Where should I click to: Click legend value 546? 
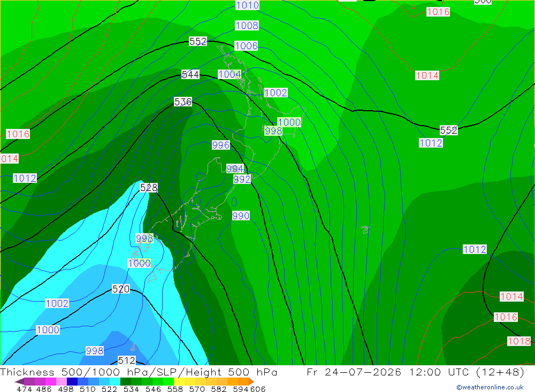(153, 389)
